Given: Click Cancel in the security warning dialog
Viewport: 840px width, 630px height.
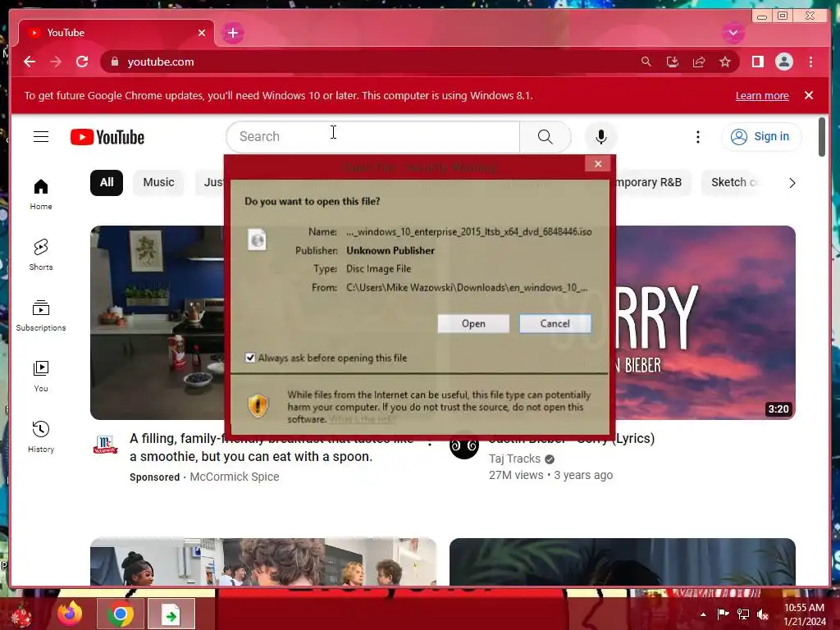Looking at the screenshot, I should [555, 323].
